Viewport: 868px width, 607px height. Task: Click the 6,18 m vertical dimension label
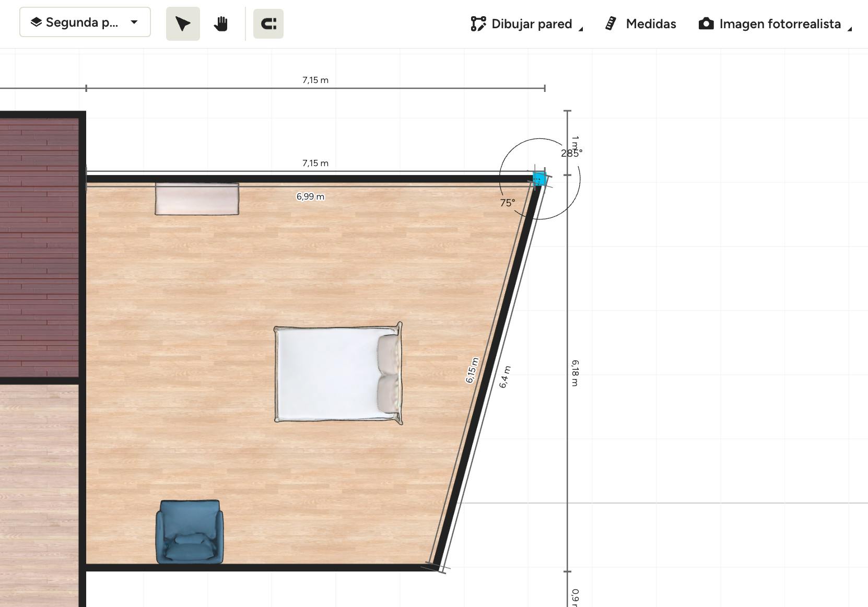pos(574,372)
